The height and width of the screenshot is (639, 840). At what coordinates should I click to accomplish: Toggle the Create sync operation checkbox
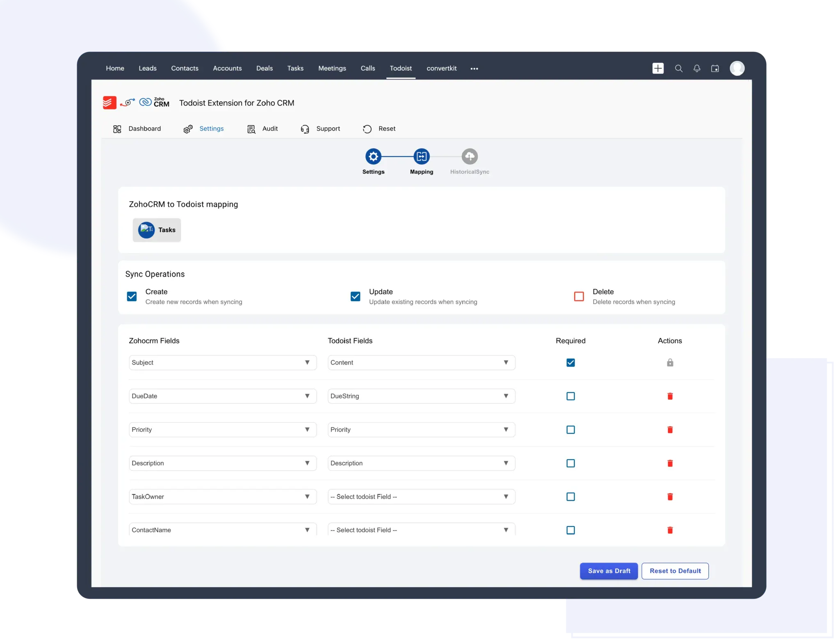point(132,296)
